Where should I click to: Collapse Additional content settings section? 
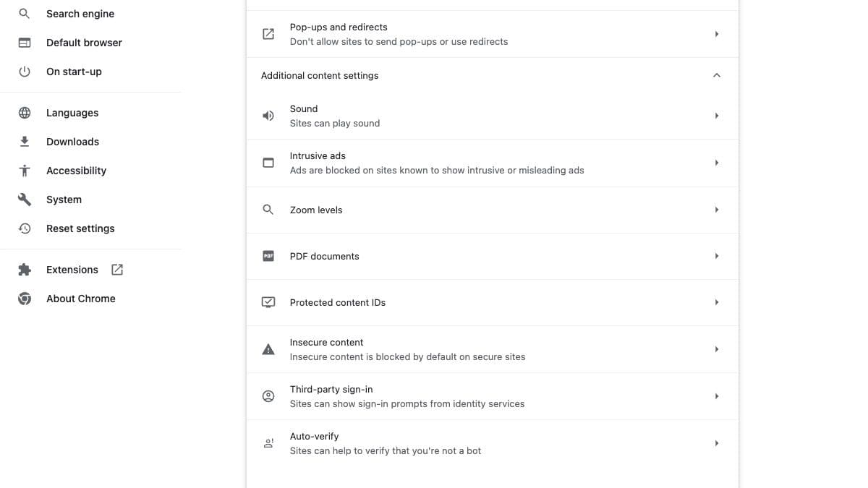(x=716, y=75)
